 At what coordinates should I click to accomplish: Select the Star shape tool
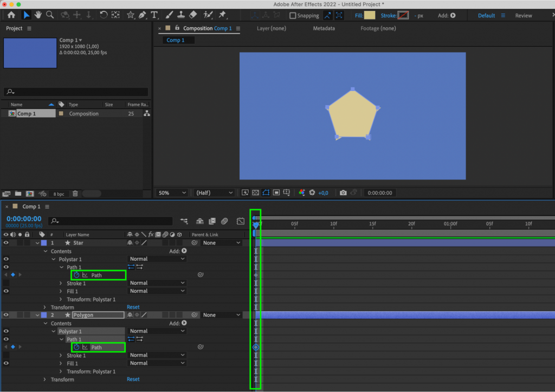click(131, 15)
